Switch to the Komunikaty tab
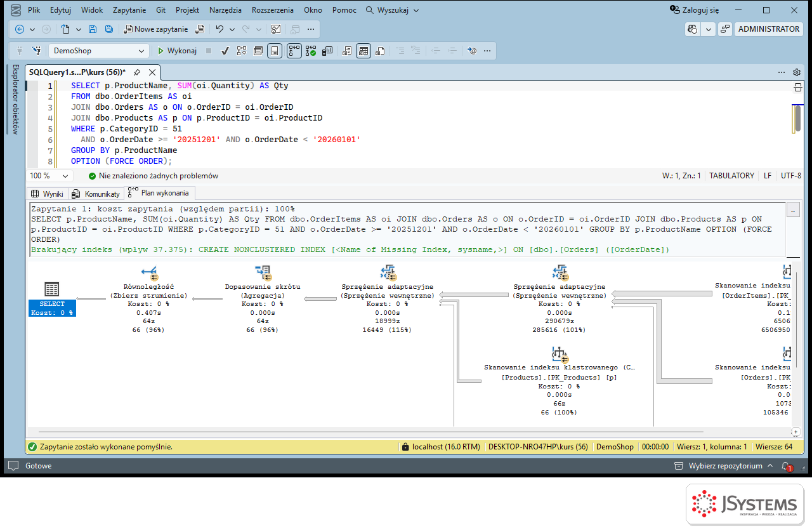 point(96,194)
